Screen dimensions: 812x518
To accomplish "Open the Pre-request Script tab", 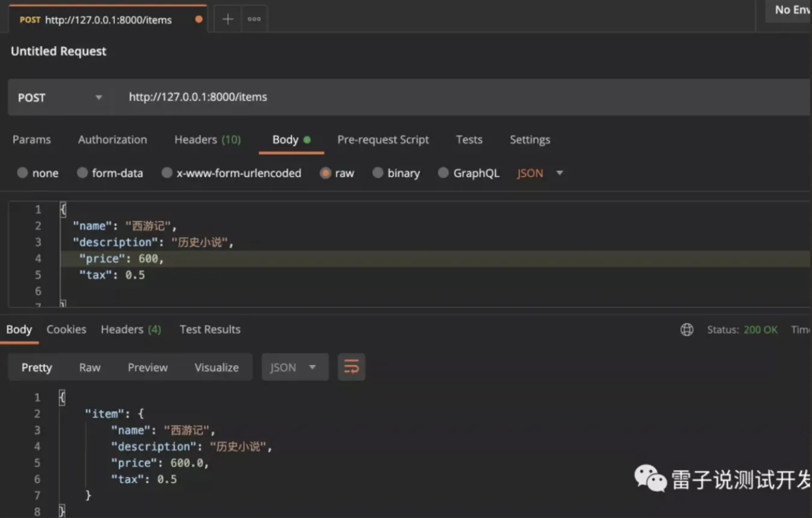I will point(383,140).
